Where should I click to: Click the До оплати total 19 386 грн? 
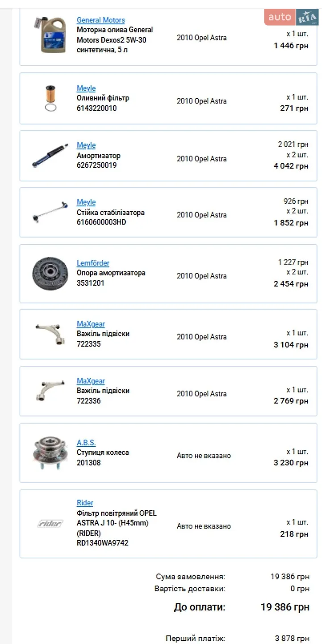coord(285,607)
